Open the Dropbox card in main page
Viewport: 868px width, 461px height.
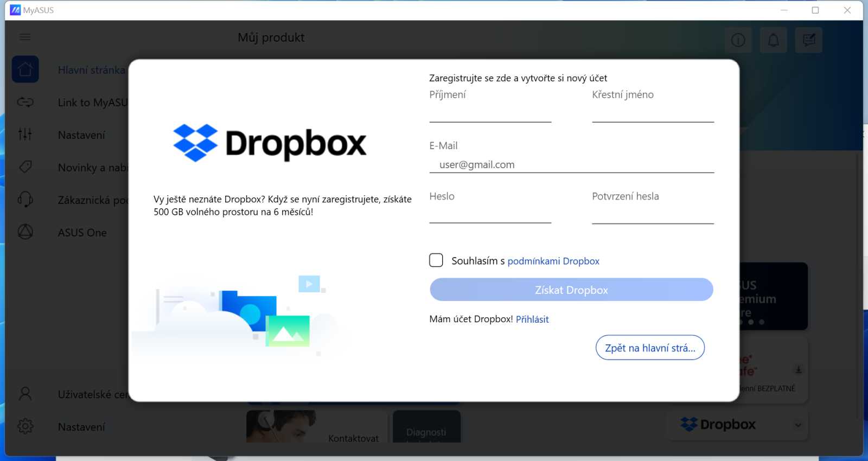click(737, 425)
